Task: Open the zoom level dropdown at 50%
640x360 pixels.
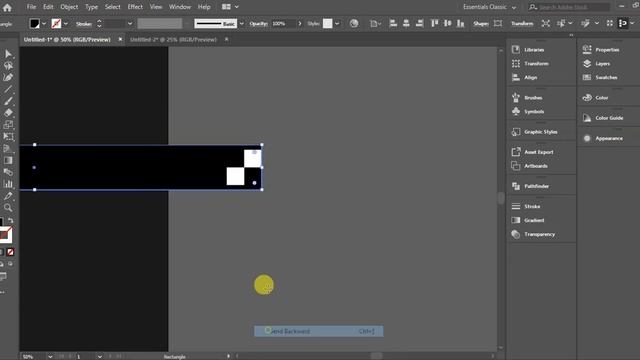Action: point(50,356)
